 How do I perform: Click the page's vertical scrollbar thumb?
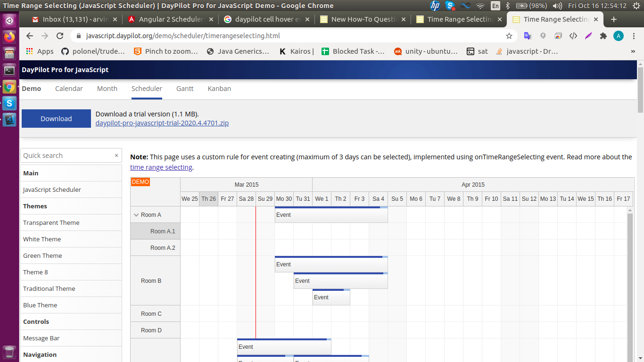tap(640, 90)
